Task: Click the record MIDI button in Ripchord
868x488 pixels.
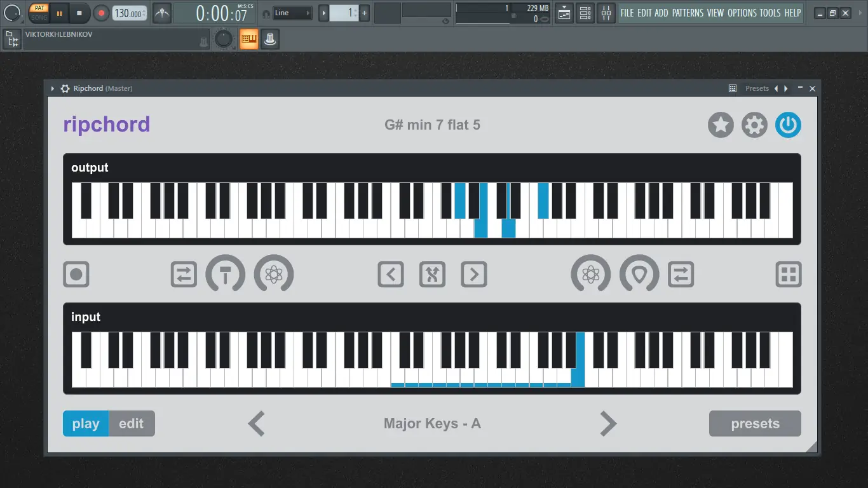Action: click(x=76, y=274)
